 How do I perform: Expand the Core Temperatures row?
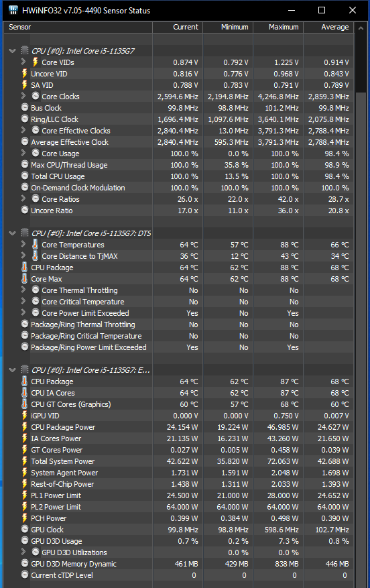coord(23,244)
